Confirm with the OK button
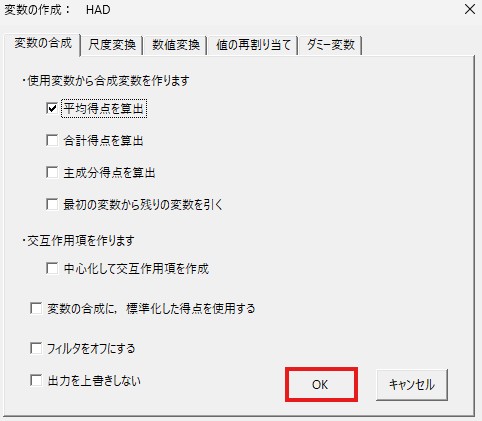 coord(321,384)
